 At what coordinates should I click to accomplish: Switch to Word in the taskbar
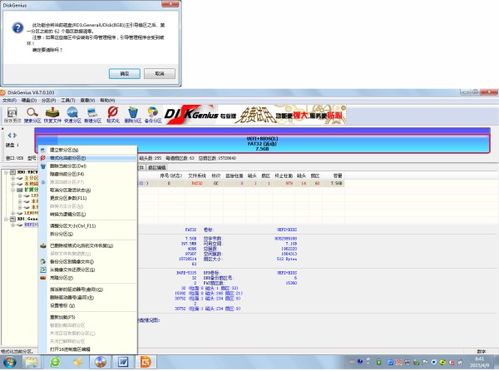[x=123, y=362]
